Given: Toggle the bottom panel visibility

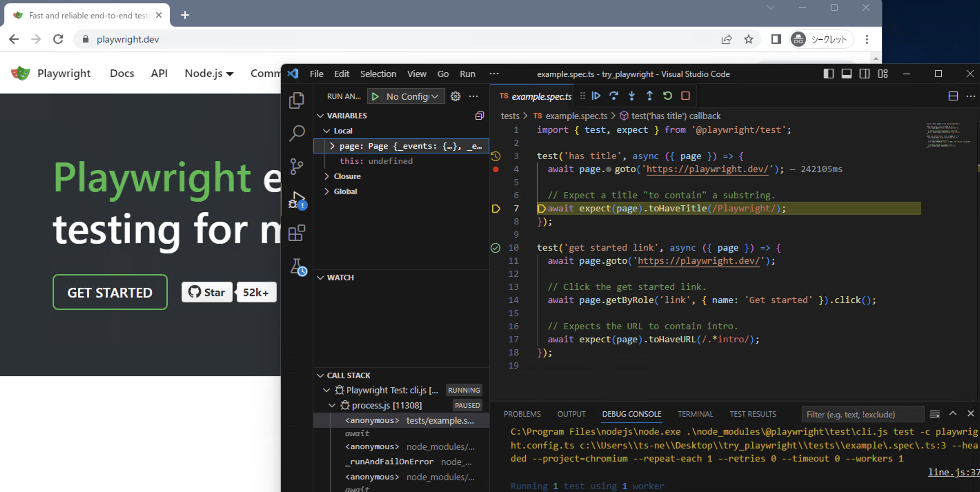Looking at the screenshot, I should 846,73.
